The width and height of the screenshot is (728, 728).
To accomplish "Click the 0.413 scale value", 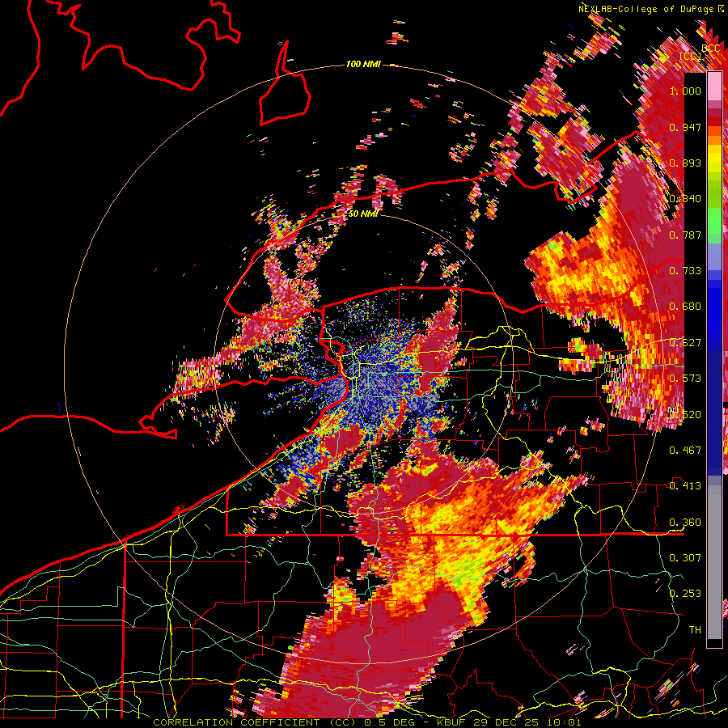I will (x=685, y=486).
